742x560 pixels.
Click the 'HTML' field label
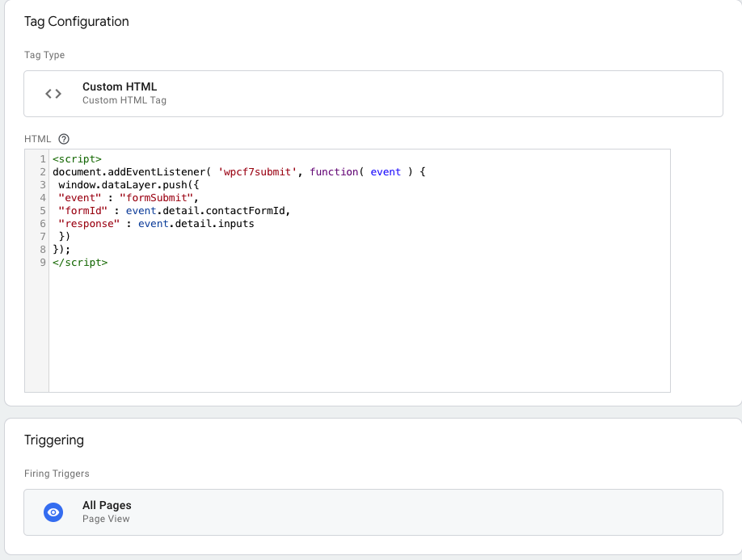click(37, 139)
